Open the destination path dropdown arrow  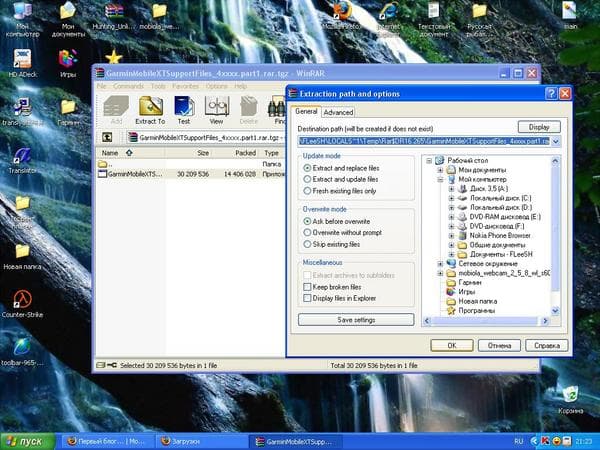(x=556, y=141)
